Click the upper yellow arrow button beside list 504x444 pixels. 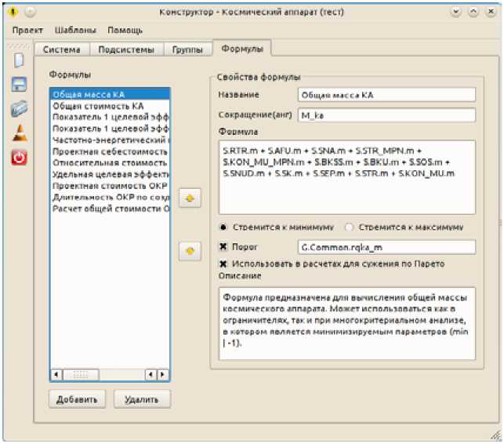pyautogui.click(x=188, y=199)
